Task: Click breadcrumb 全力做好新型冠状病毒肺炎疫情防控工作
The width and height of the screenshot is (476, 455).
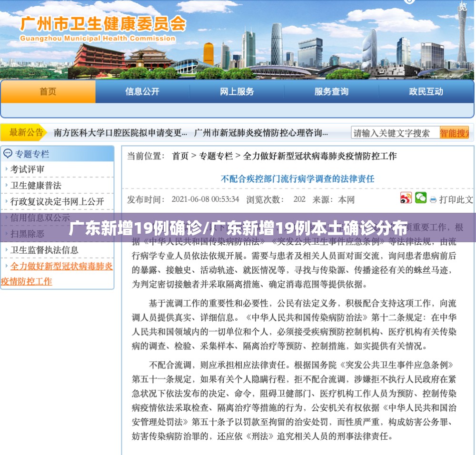Action: 320,156
